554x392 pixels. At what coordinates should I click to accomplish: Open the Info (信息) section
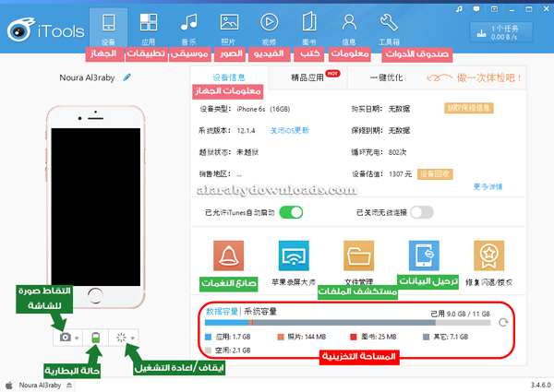pos(349,29)
